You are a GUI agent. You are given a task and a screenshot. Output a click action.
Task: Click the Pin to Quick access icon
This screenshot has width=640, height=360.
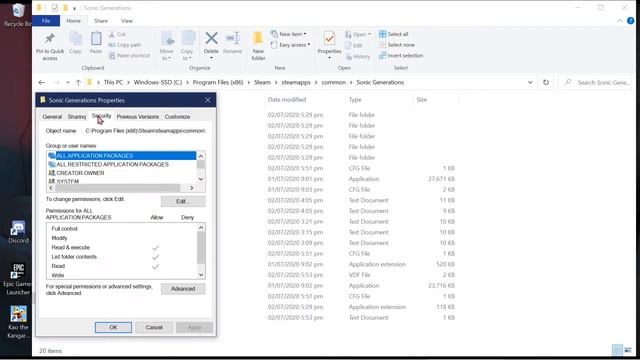pyautogui.click(x=50, y=39)
